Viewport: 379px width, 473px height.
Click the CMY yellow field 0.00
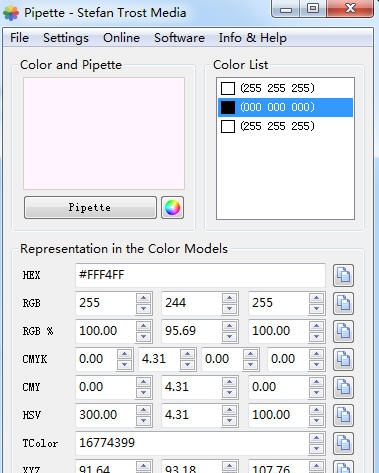tap(279, 387)
